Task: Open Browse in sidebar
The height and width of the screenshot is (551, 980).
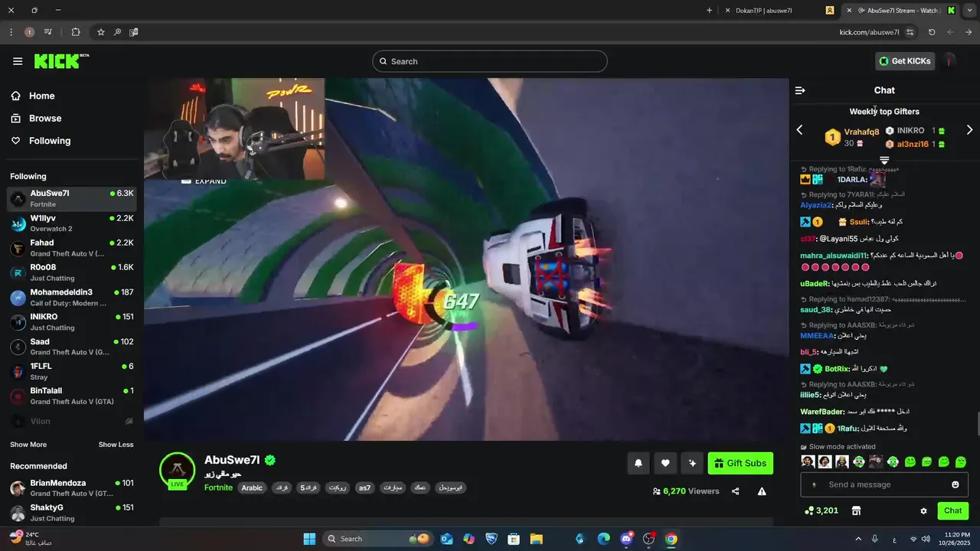Action: pyautogui.click(x=35, y=119)
